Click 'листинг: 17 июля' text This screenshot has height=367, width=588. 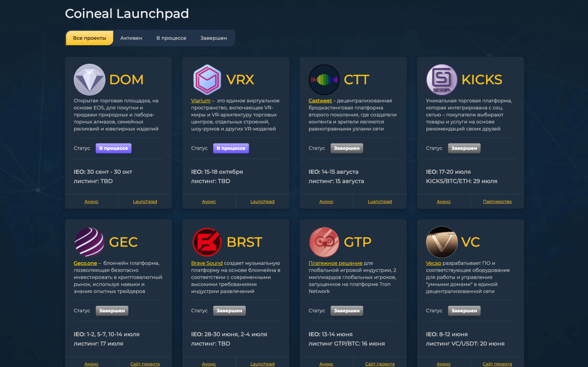pos(98,344)
